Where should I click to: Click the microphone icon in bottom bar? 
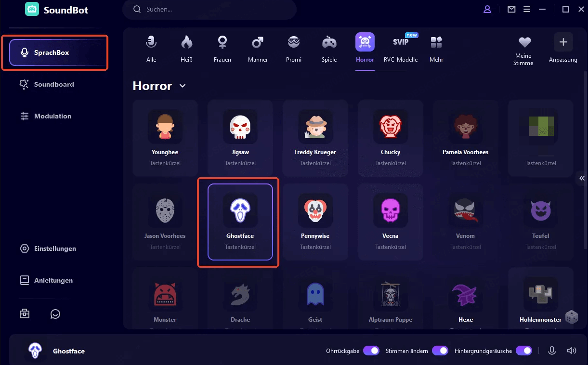click(x=552, y=351)
